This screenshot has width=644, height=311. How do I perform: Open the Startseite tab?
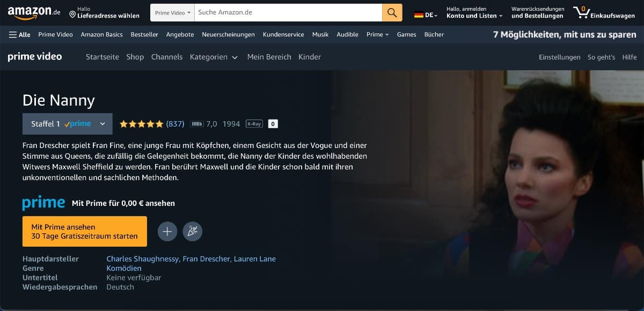click(x=103, y=57)
